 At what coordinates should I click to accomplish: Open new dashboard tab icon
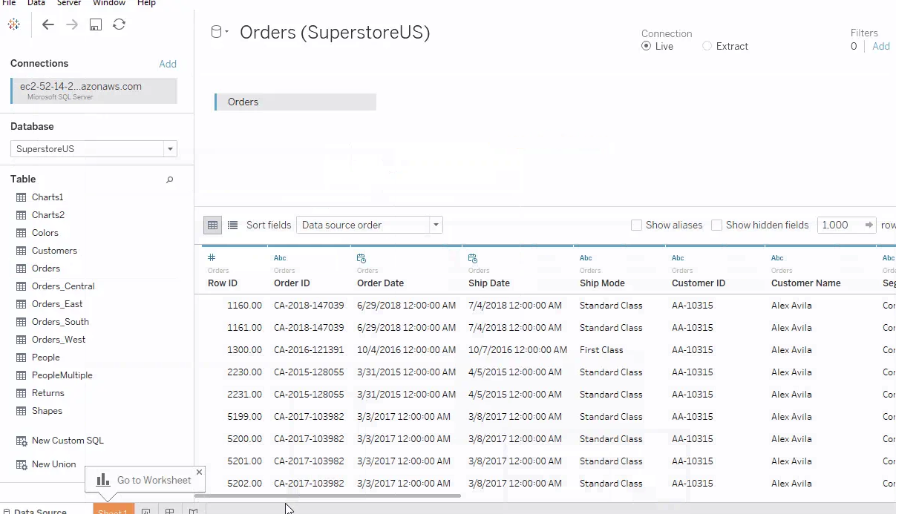click(169, 511)
